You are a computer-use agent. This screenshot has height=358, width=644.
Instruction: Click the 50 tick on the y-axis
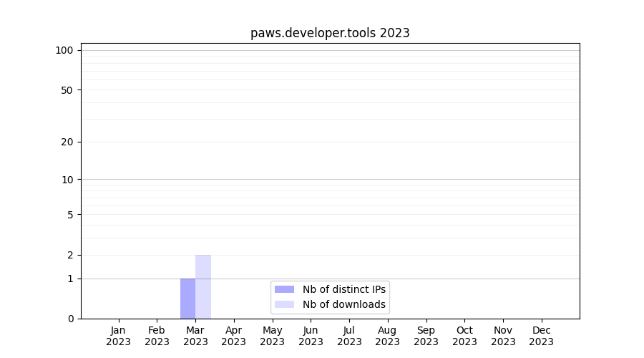coord(67,90)
